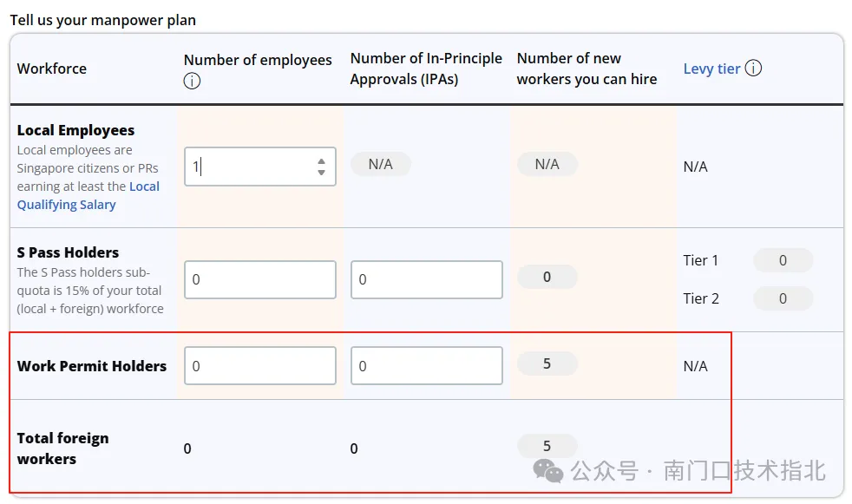Click Work Permit Holders number of employees field
Screen dimensions: 852x504
(259, 366)
